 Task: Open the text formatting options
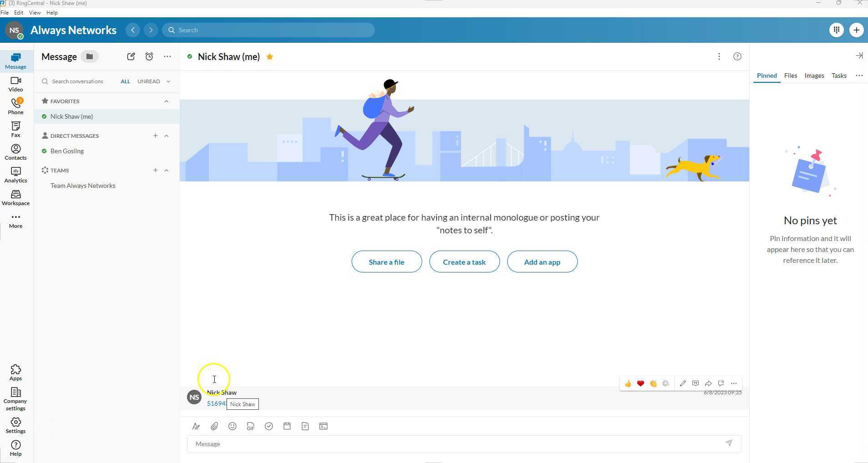[x=196, y=426]
